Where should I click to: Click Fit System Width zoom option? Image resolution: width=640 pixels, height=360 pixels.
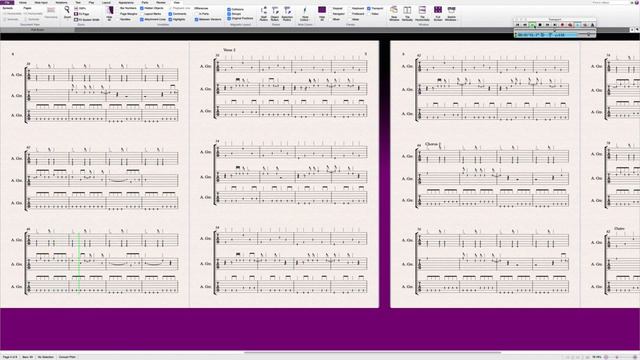click(87, 20)
